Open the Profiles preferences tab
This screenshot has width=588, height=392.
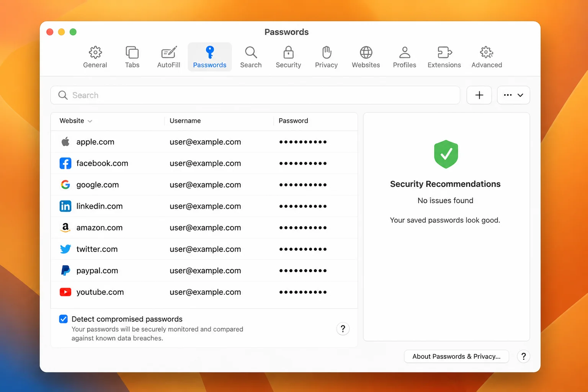404,57
